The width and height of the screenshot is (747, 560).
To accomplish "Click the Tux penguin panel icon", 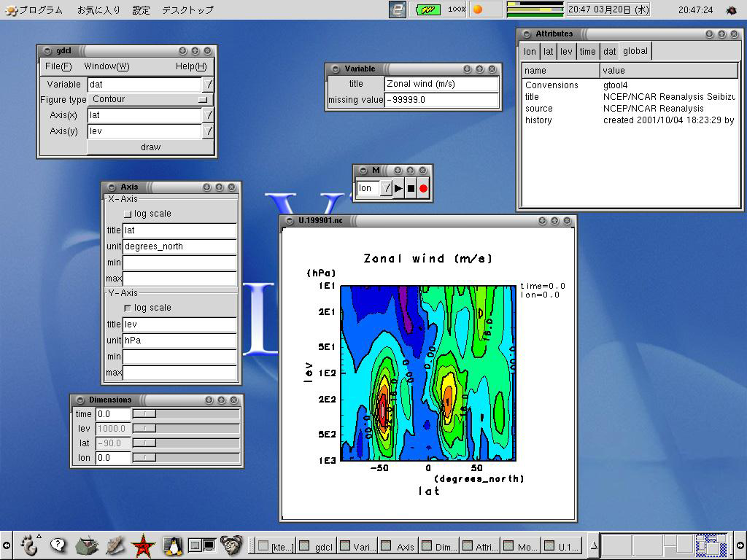I will pyautogui.click(x=173, y=545).
